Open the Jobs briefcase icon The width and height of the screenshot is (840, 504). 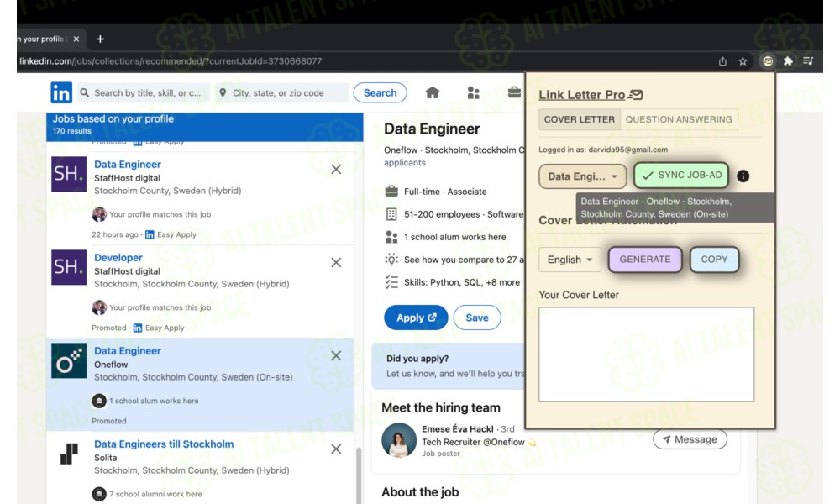coord(514,92)
